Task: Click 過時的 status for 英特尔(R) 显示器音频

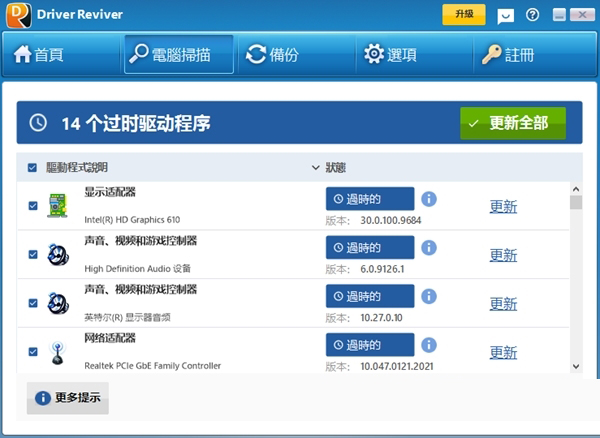Action: point(370,296)
